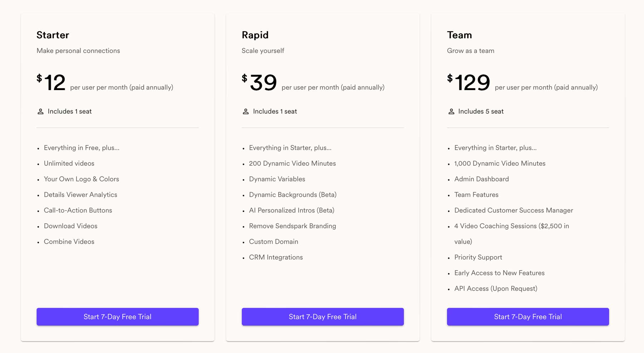The width and height of the screenshot is (644, 353).
Task: Click the Unlimited videos feature item
Action: click(69, 163)
